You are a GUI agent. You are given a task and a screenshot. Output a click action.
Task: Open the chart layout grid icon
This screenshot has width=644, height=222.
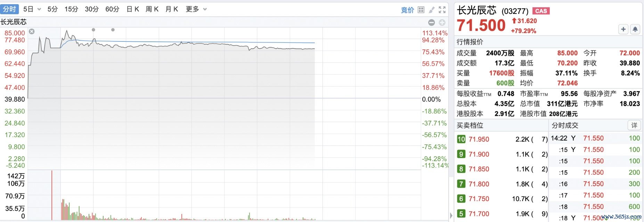click(421, 10)
